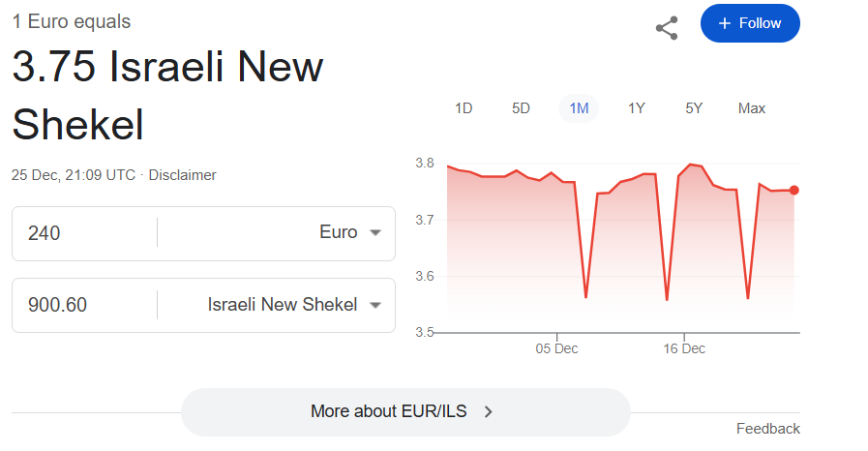Select the 1D time range tab
The height and width of the screenshot is (451, 868).
click(464, 108)
